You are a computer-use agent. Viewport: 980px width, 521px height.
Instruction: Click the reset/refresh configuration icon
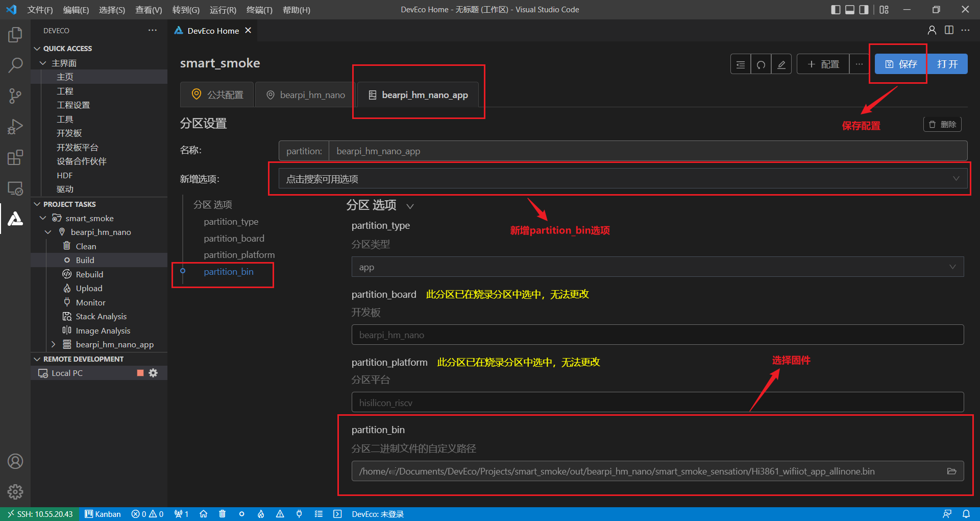click(761, 64)
